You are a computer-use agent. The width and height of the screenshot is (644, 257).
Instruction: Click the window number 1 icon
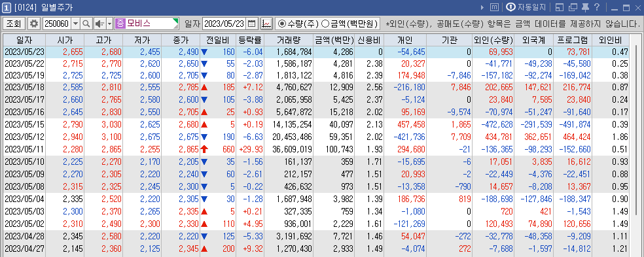point(7,7)
